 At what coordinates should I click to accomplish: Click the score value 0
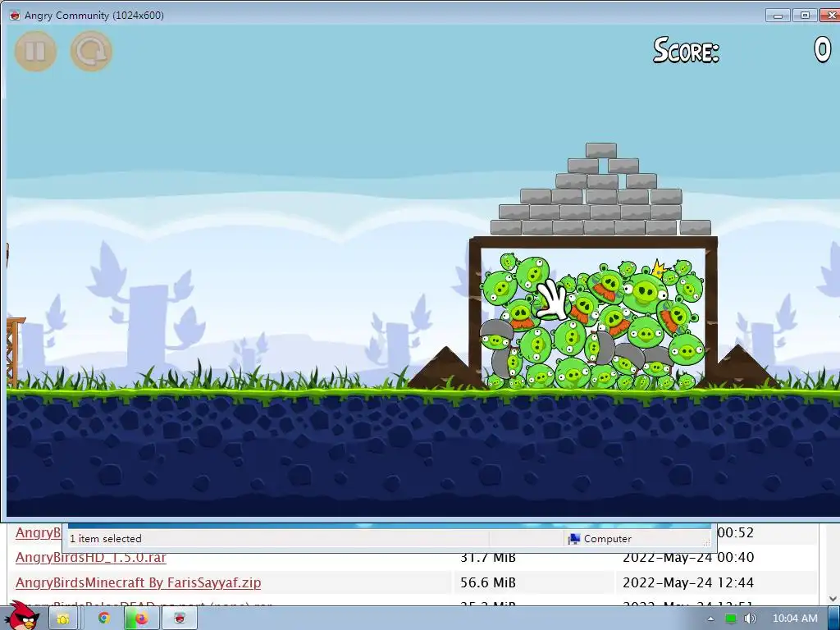tap(822, 51)
